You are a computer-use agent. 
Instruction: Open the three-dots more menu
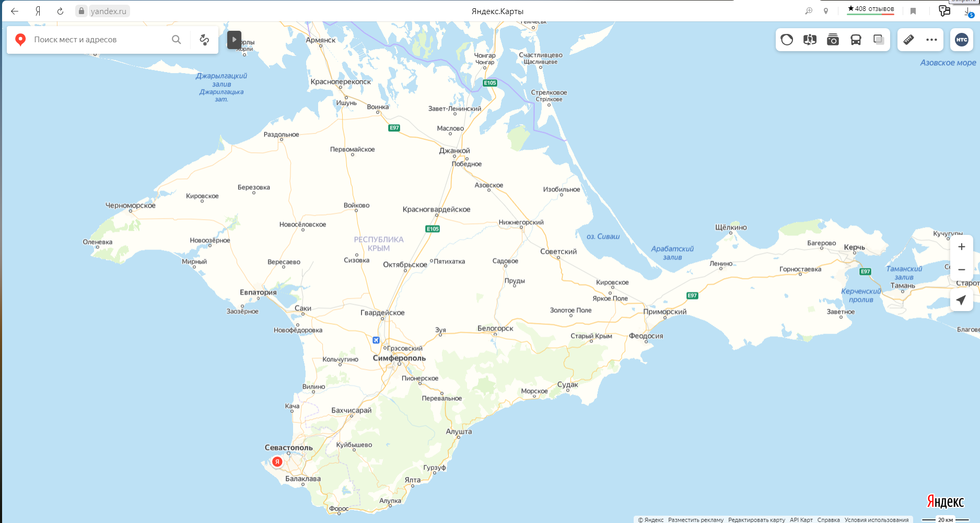pyautogui.click(x=931, y=40)
